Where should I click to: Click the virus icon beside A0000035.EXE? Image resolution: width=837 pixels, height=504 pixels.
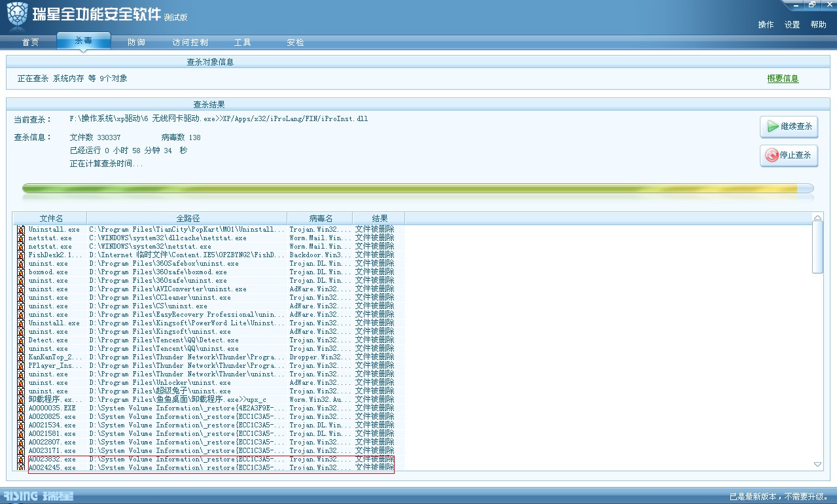tap(21, 408)
